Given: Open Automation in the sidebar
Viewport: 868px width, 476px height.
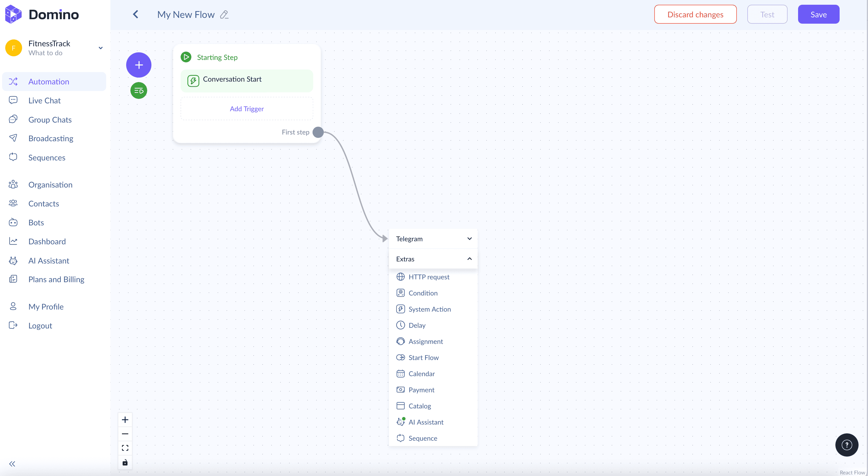Looking at the screenshot, I should click(54, 82).
